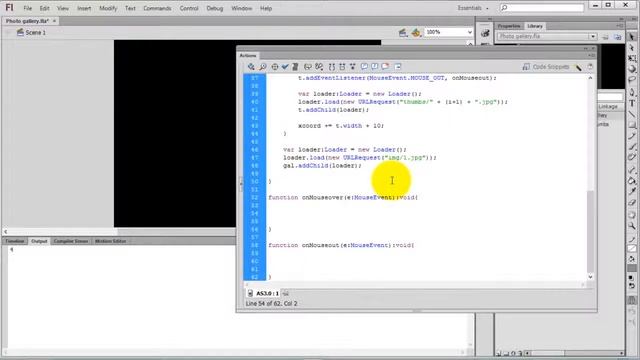Select the Subselection tool
The height and width of the screenshot is (360, 640).
pos(632,48)
